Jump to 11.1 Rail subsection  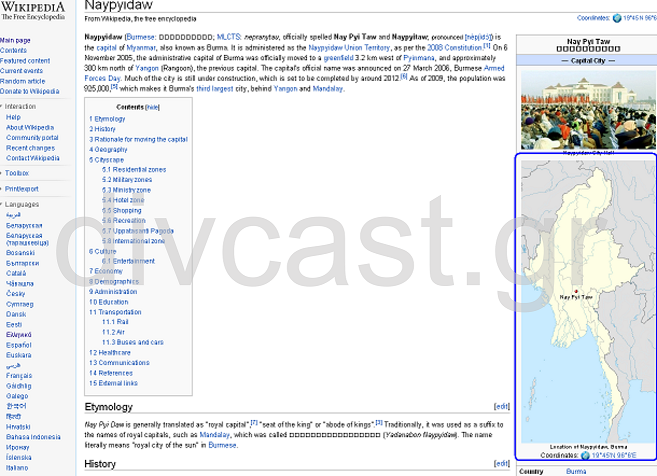(x=115, y=322)
